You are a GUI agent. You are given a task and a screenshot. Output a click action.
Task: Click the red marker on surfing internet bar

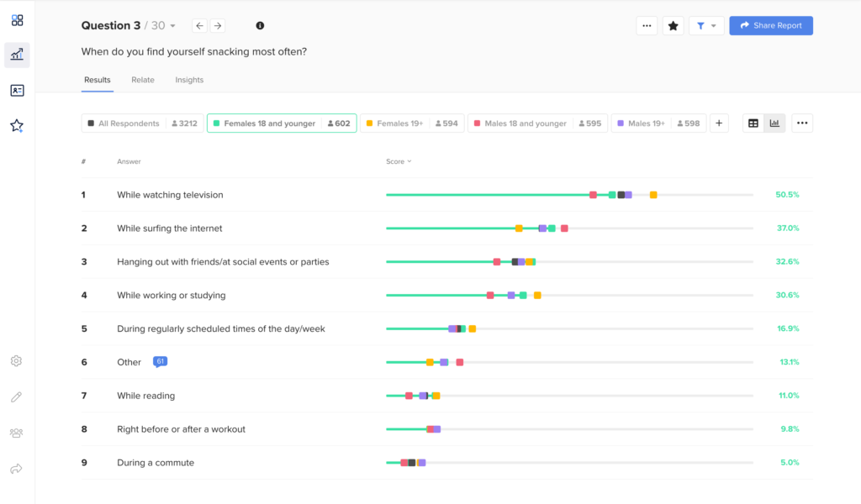tap(564, 228)
